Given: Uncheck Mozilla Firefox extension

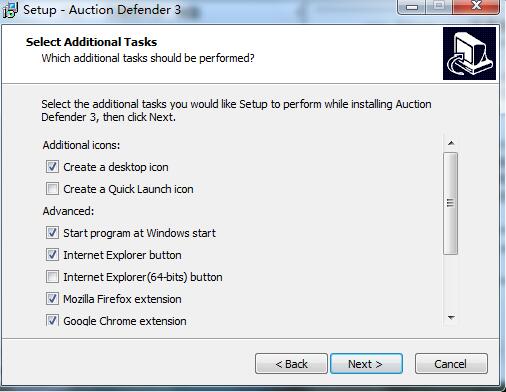Looking at the screenshot, I should [x=52, y=299].
